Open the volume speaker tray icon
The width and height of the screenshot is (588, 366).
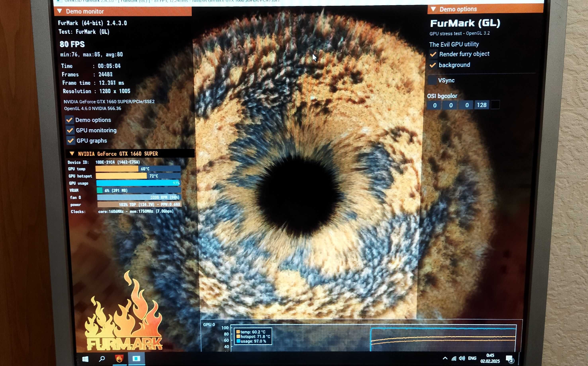point(462,358)
